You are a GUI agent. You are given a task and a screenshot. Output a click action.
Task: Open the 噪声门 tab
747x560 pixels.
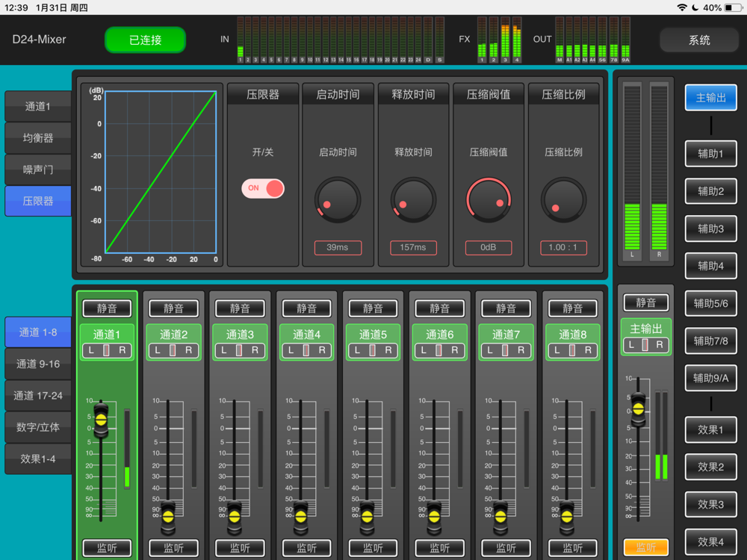click(38, 169)
